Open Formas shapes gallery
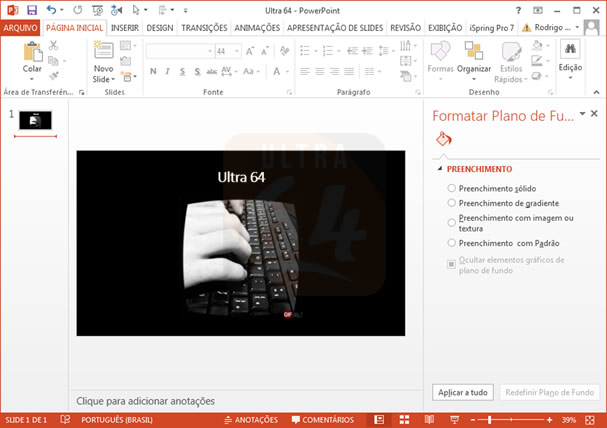The height and width of the screenshot is (428, 607). point(441,61)
